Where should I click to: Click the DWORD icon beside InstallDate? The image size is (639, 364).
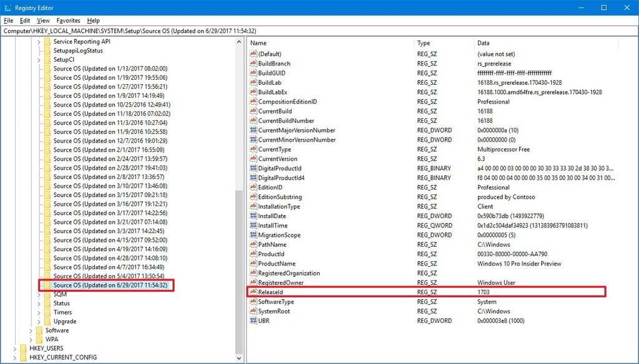click(253, 216)
